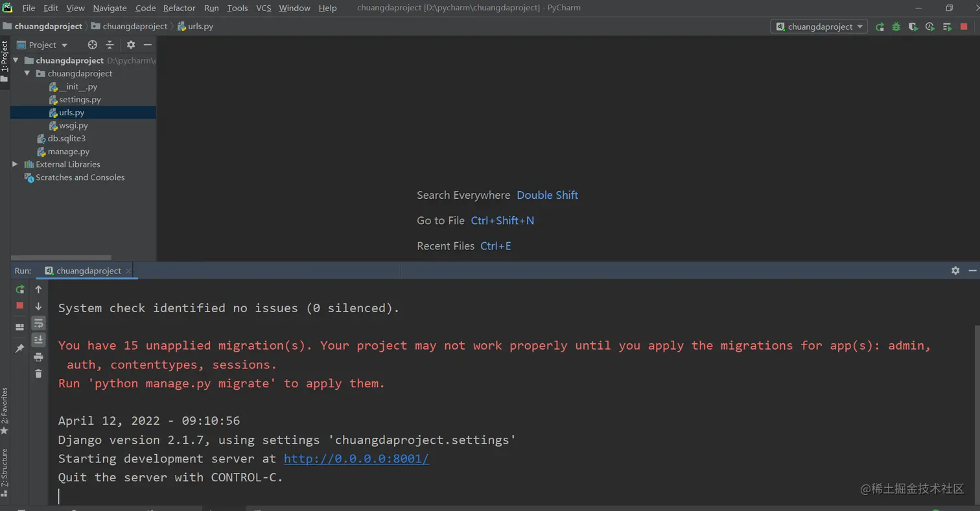Expand External Libraries node
Image resolution: width=980 pixels, height=511 pixels.
(16, 165)
